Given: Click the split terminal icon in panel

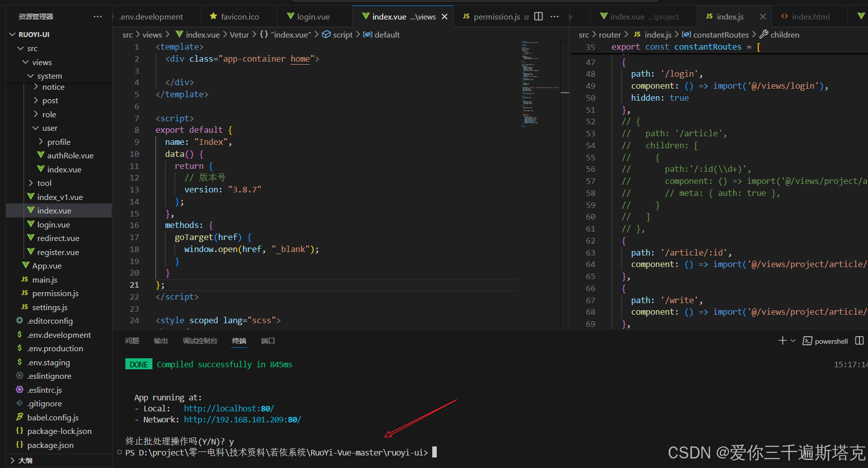Looking at the screenshot, I should (x=859, y=341).
